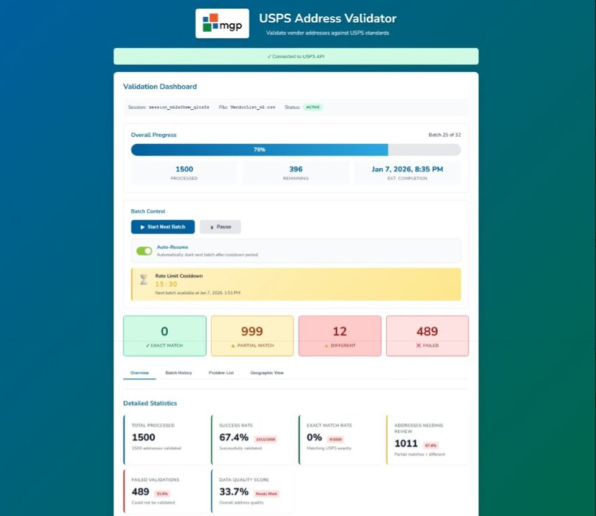Click the 0 count in Exact Match card

(x=165, y=331)
